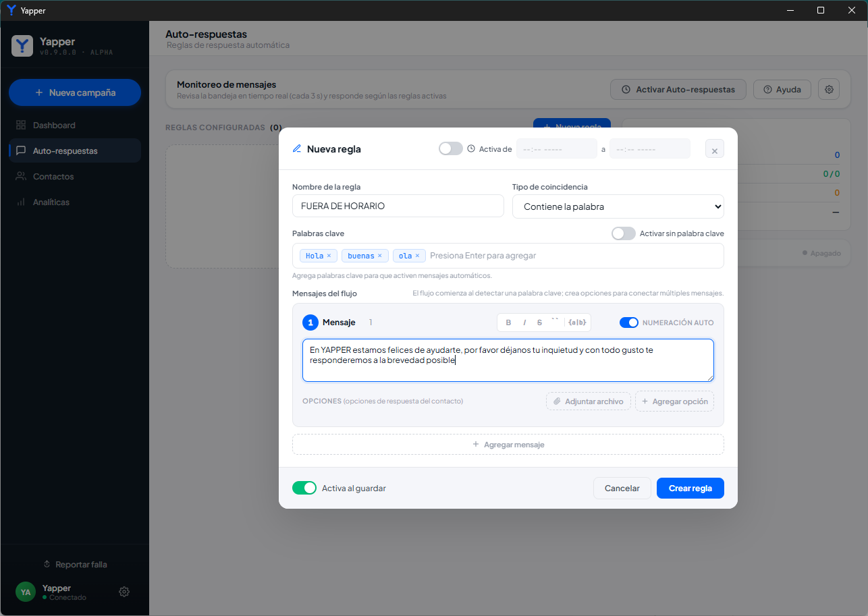Viewport: 868px width, 616px height.
Task: Insert {a|b} spintax variation
Action: (x=577, y=323)
